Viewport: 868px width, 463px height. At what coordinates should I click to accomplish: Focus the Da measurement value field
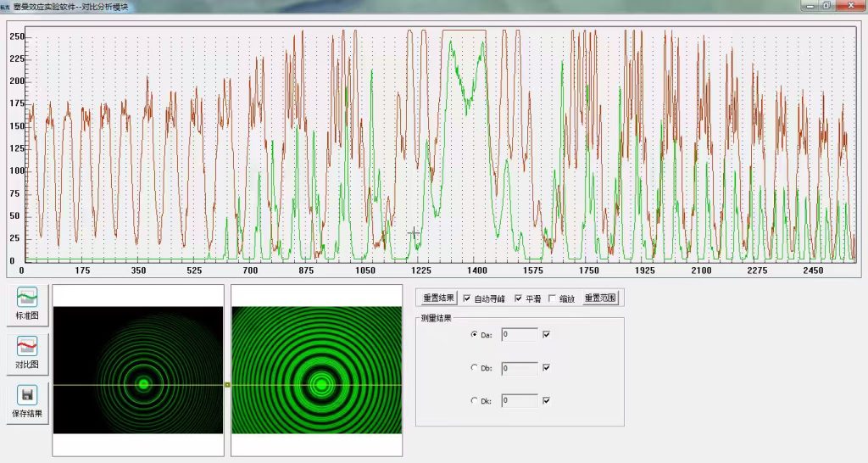(520, 334)
